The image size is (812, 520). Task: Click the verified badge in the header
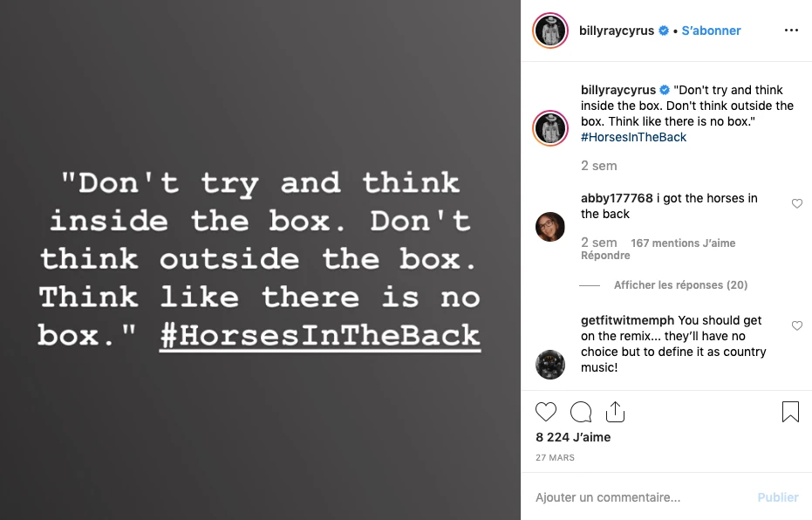click(664, 31)
